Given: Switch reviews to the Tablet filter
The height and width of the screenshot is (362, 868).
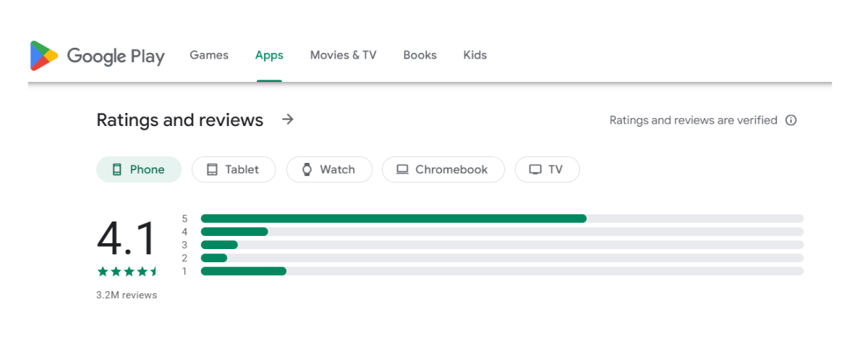Looking at the screenshot, I should pos(234,169).
